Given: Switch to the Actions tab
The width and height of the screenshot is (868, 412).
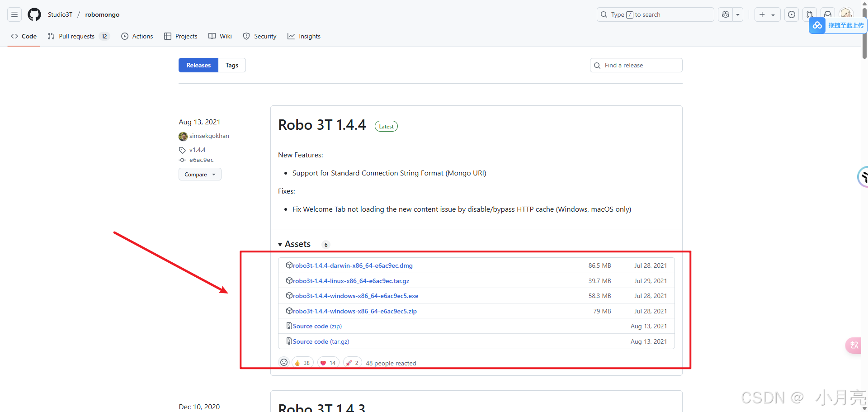Looking at the screenshot, I should coord(137,36).
